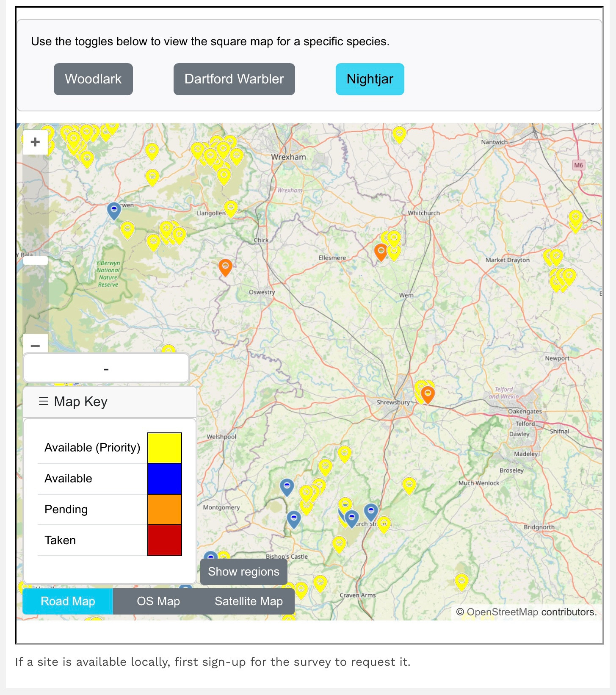
Task: Switch to the Satellite Map view
Action: tap(249, 601)
